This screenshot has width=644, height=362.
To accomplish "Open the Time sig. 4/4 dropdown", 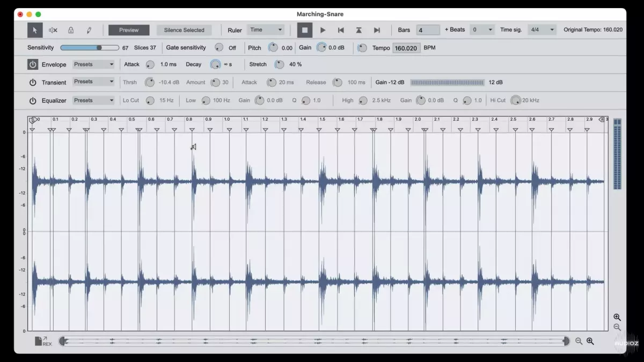I will click(x=542, y=30).
